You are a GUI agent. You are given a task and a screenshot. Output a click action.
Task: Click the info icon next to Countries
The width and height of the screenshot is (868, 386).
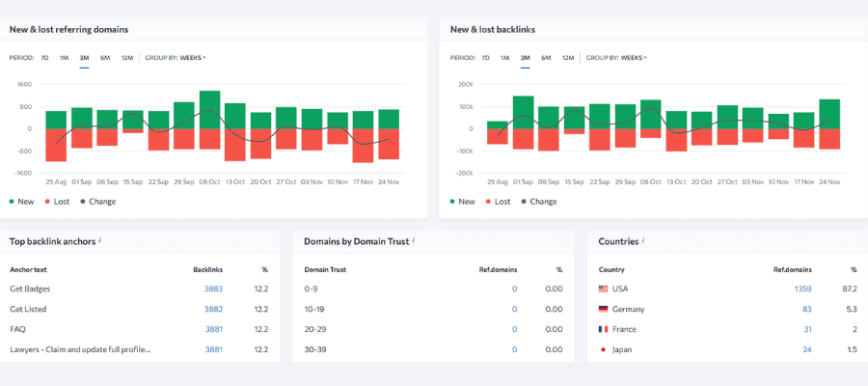641,239
